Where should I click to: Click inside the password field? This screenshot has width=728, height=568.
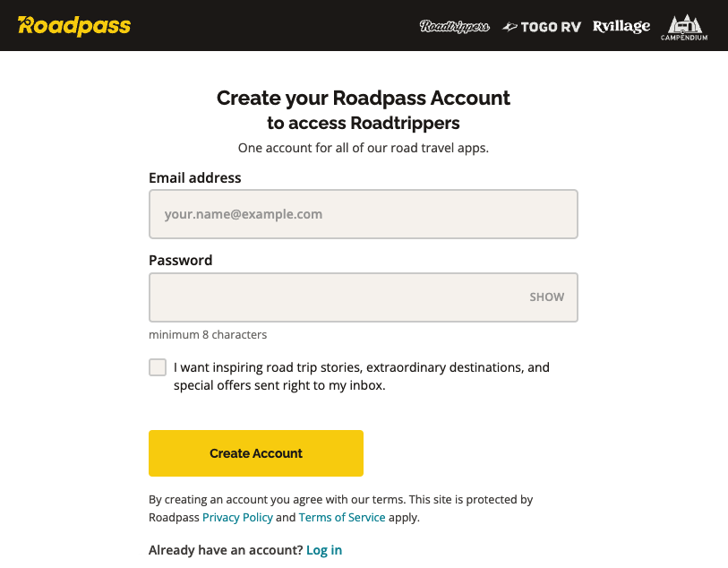340,297
